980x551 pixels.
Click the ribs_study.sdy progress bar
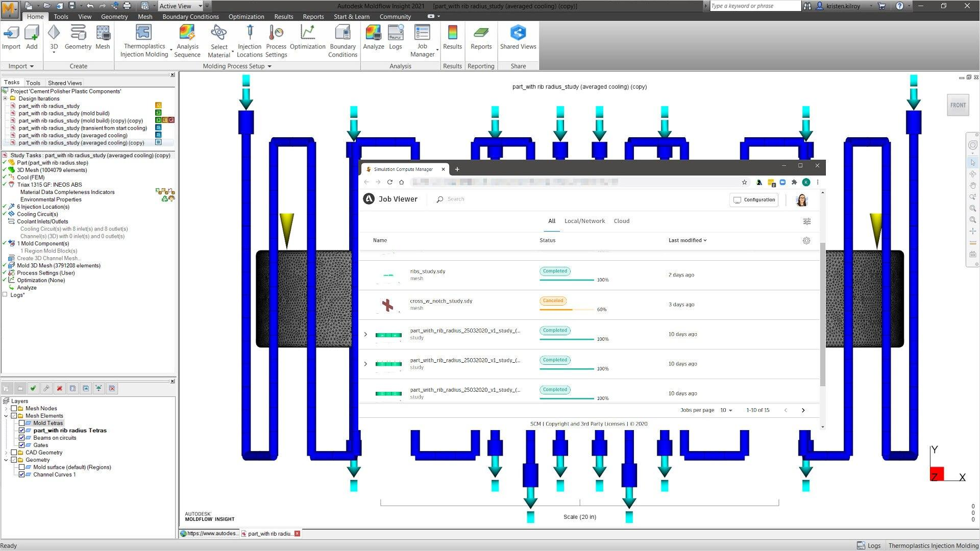[x=567, y=280]
